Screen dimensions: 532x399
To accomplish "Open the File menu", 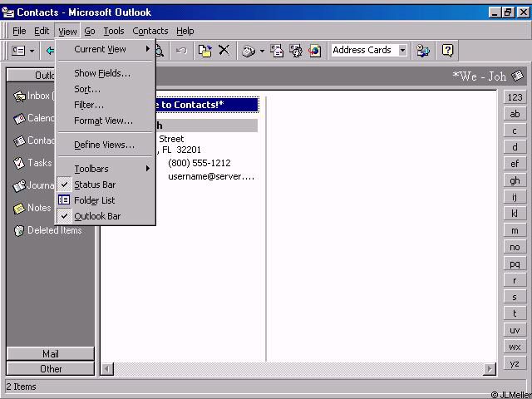I will pyautogui.click(x=19, y=32).
